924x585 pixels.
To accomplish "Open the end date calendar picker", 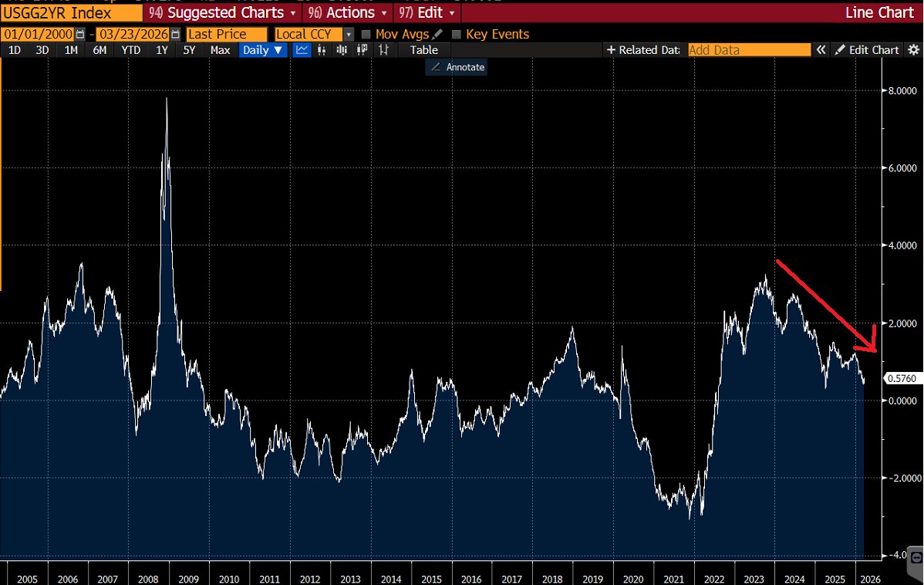I will pos(175,34).
